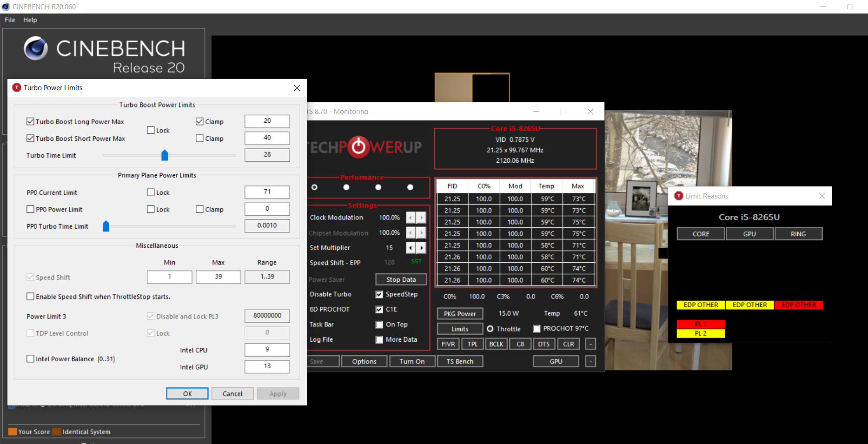Select RING in Limit Reasons
The width and height of the screenshot is (868, 444).
(x=798, y=234)
